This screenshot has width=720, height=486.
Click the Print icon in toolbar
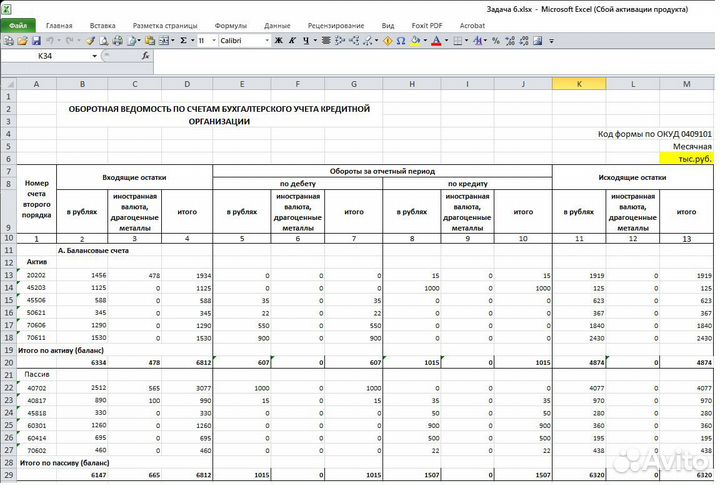pyautogui.click(x=117, y=41)
